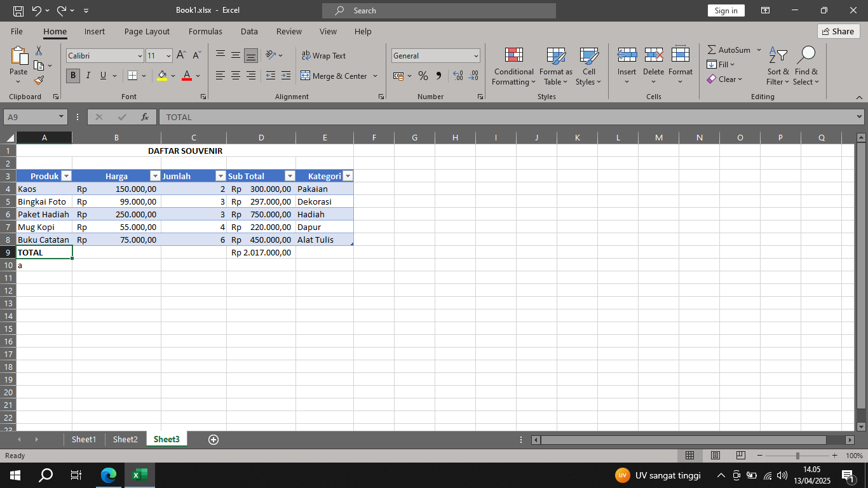Viewport: 868px width, 488px height.
Task: Click the Percent Style icon
Action: coord(423,76)
